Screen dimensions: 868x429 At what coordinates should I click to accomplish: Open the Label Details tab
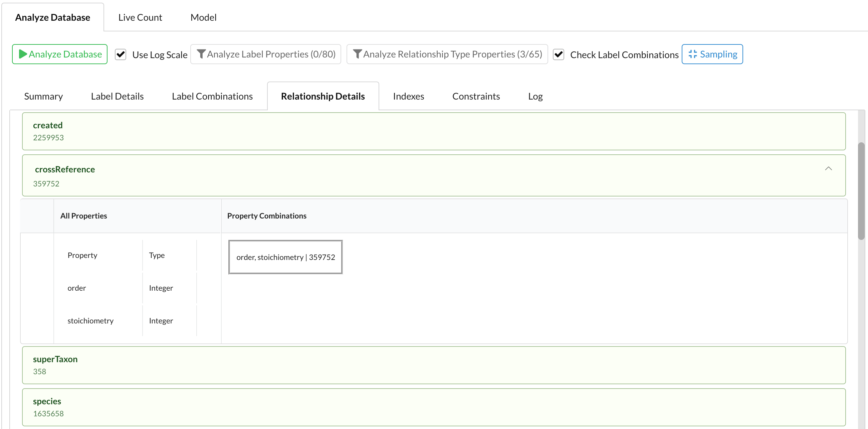point(117,97)
